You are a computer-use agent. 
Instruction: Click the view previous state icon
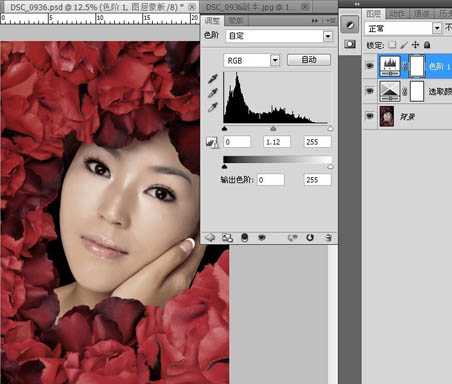click(292, 238)
